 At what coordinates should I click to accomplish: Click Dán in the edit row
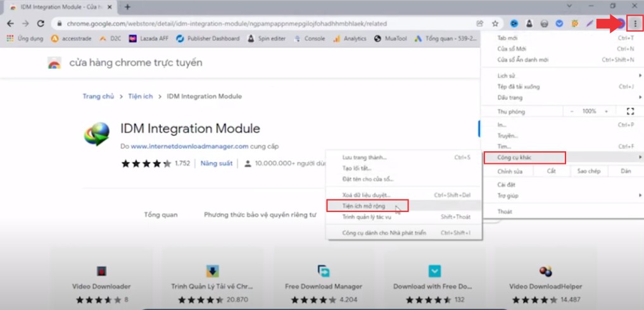coord(626,171)
